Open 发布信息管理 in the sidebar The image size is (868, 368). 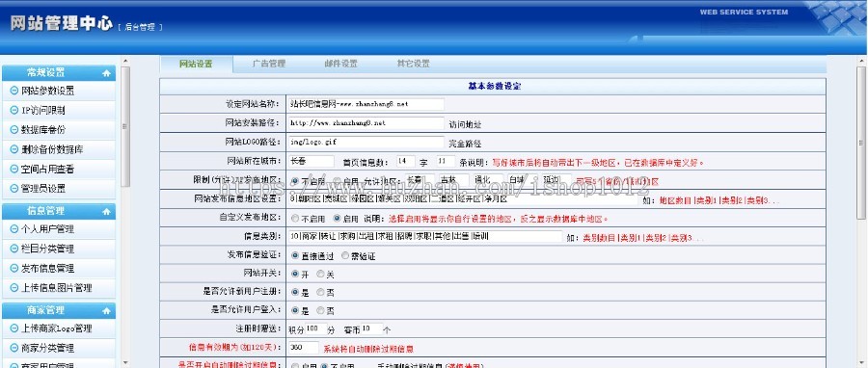click(x=47, y=268)
